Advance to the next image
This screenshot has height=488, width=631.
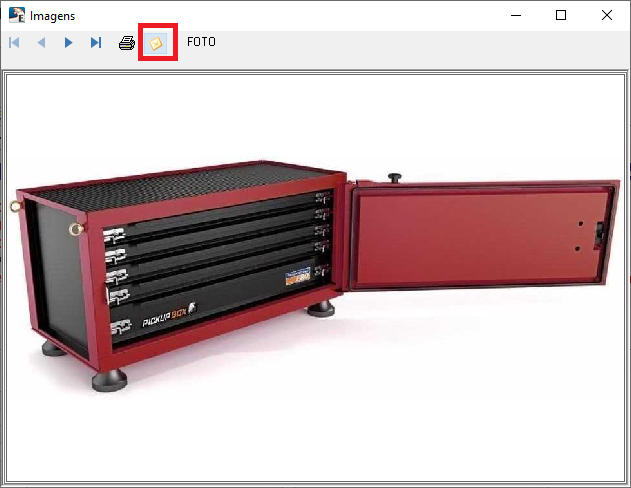pyautogui.click(x=68, y=43)
